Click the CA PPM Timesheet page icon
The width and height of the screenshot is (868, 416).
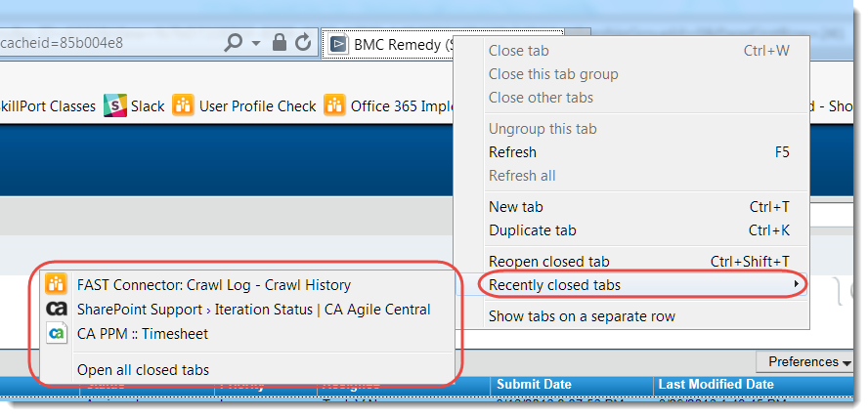(x=57, y=333)
